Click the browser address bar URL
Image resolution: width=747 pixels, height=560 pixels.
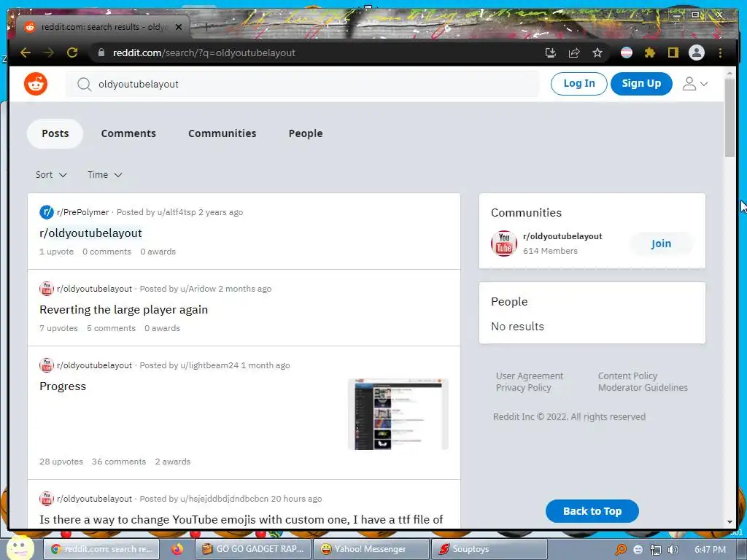tap(204, 52)
